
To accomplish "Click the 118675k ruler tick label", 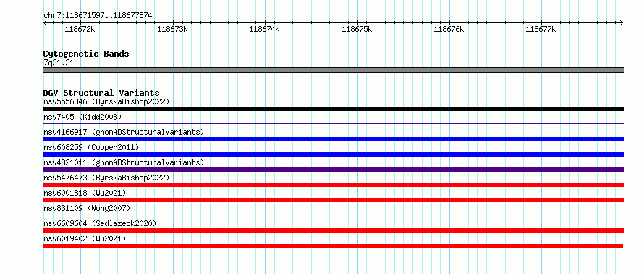I will 357,29.
